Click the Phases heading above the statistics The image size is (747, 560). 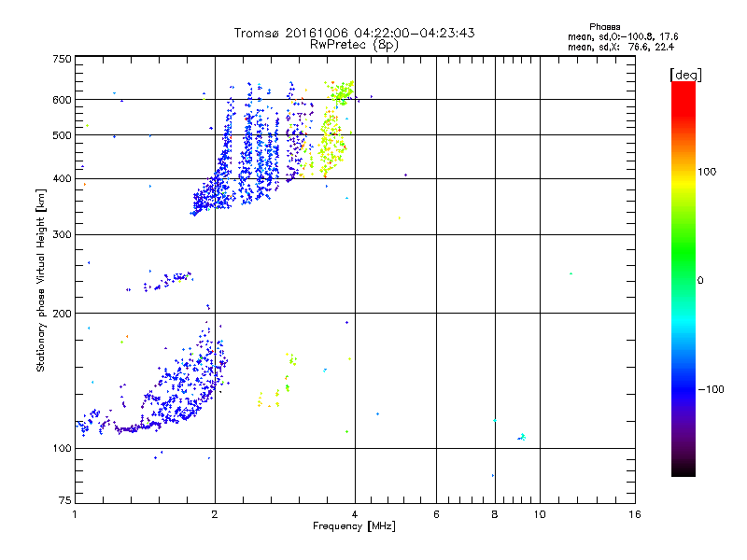604,27
